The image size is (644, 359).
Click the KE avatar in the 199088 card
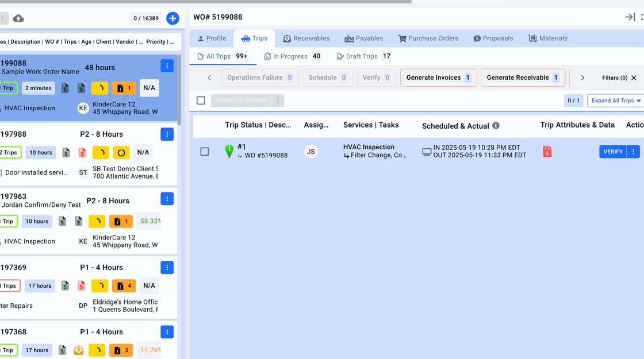click(83, 108)
